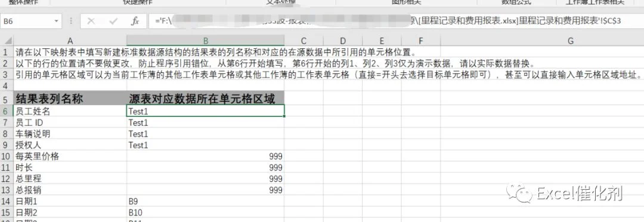Select column G header

tap(571, 41)
